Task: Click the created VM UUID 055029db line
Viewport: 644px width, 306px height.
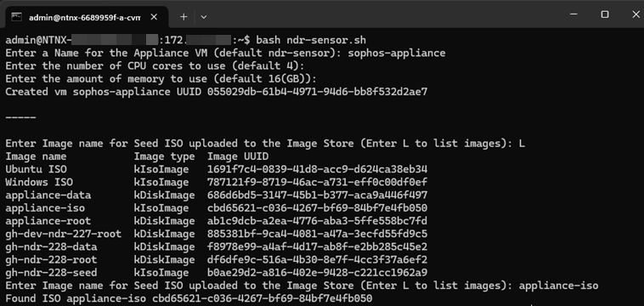Action: tap(217, 92)
